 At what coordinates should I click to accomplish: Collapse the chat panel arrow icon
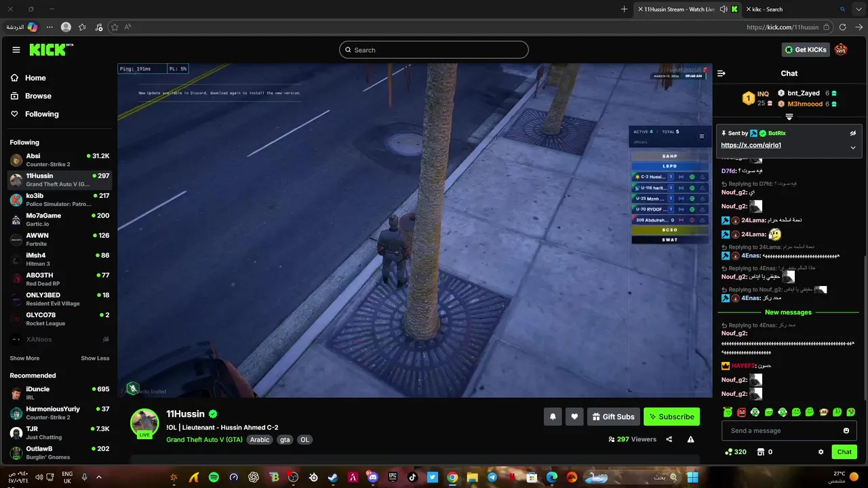point(722,73)
